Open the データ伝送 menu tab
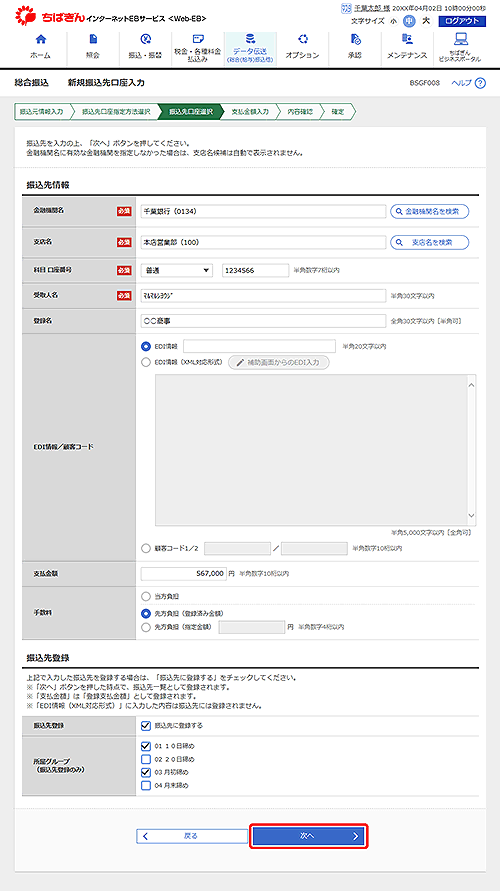Viewport: 500px width, 891px height. [251, 49]
